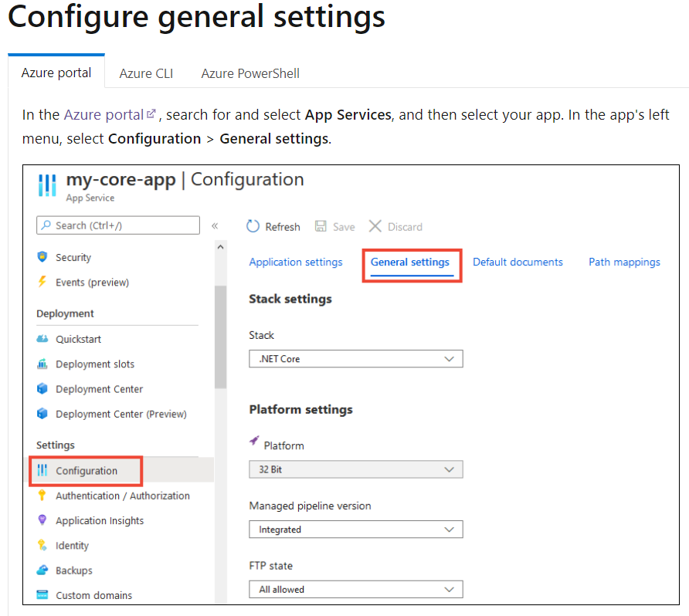This screenshot has height=616, width=689.
Task: Click the Application Insights lightbulb icon
Action: point(42,520)
